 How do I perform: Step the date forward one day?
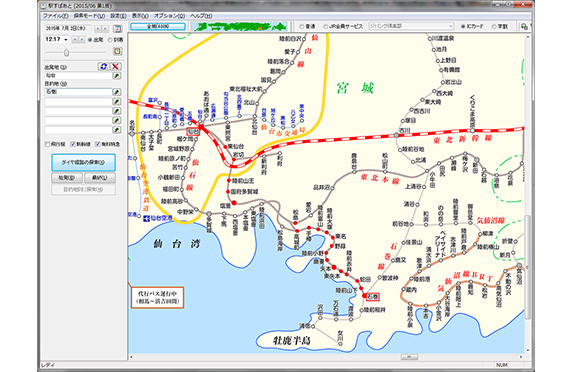tap(105, 29)
